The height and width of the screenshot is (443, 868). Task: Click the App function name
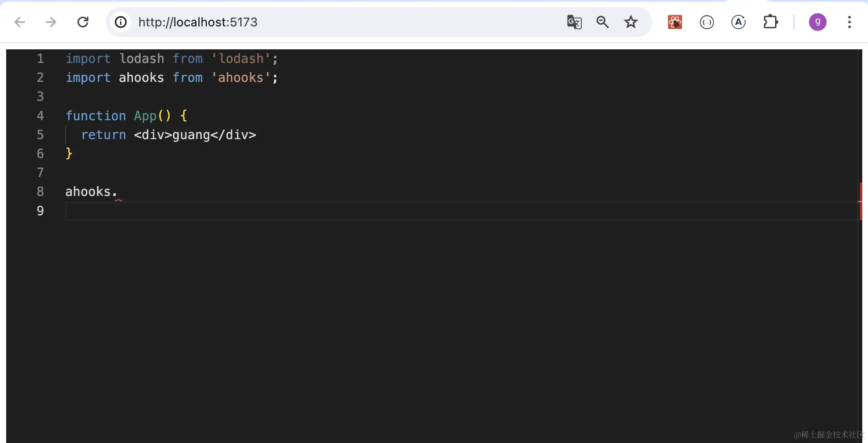[145, 116]
